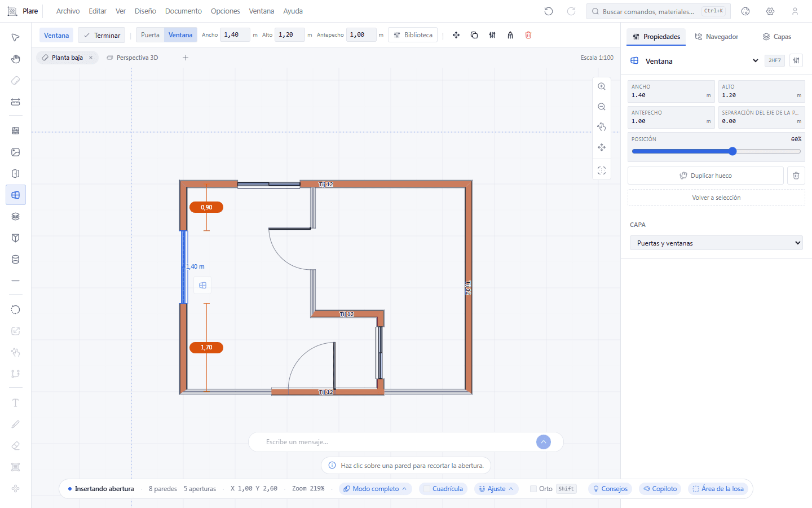Image resolution: width=812 pixels, height=508 pixels.
Task: Activate the hand pan tool
Action: 16,59
